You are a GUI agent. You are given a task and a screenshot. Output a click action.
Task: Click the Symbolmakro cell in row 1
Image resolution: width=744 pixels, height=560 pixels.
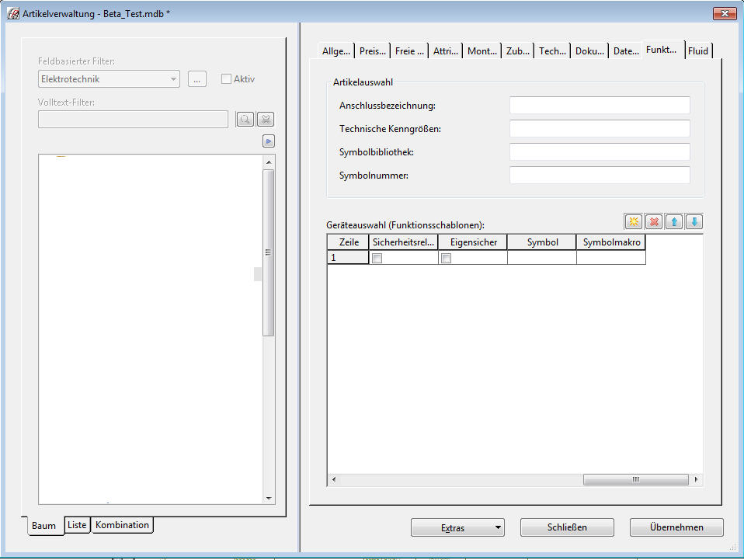[x=611, y=257]
